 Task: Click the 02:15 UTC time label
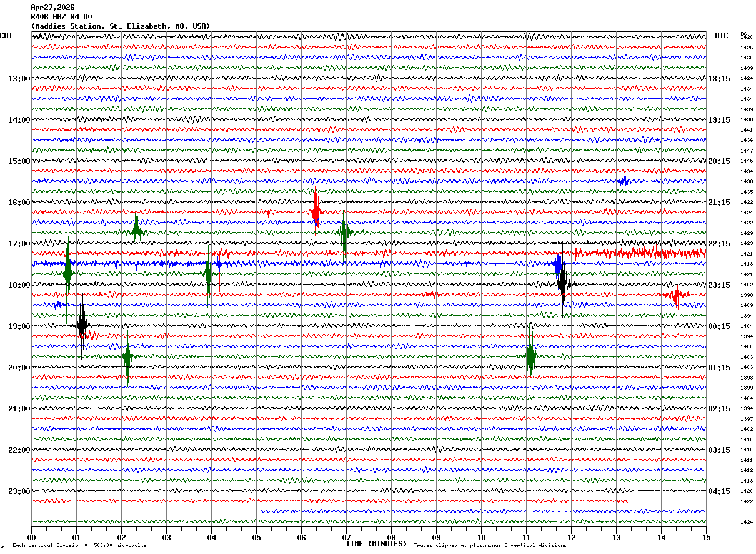(x=719, y=409)
